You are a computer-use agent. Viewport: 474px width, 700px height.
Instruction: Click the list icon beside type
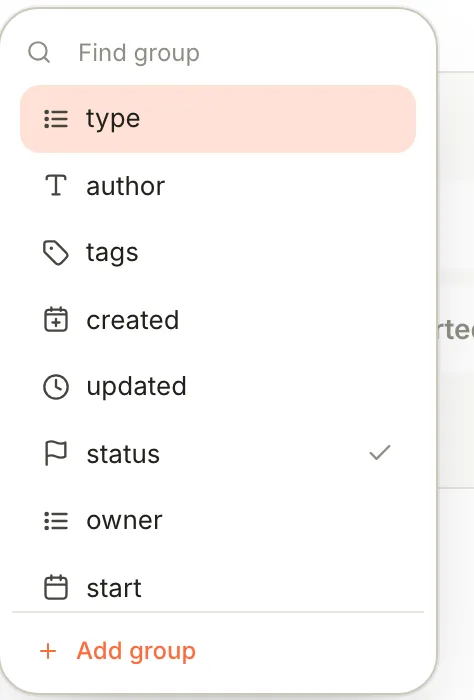pyautogui.click(x=56, y=119)
